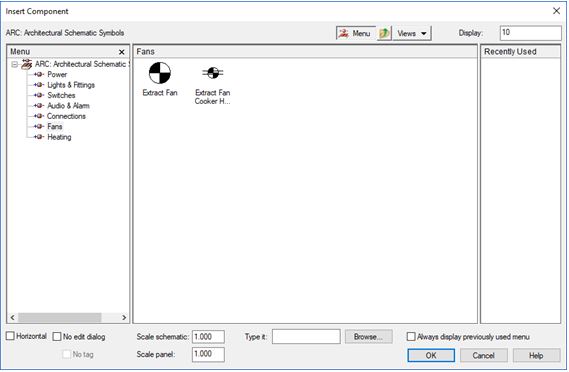Click the Type it text field
This screenshot has height=372, width=569.
(306, 336)
